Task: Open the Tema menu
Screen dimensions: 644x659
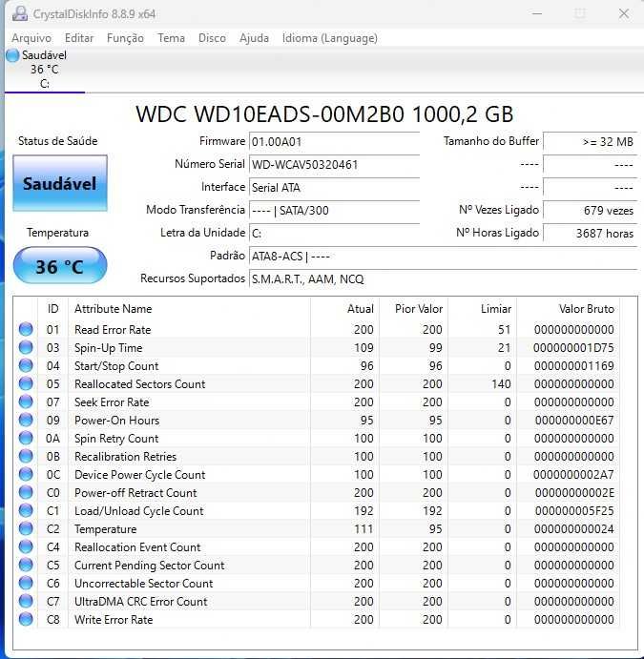Action: [x=171, y=38]
